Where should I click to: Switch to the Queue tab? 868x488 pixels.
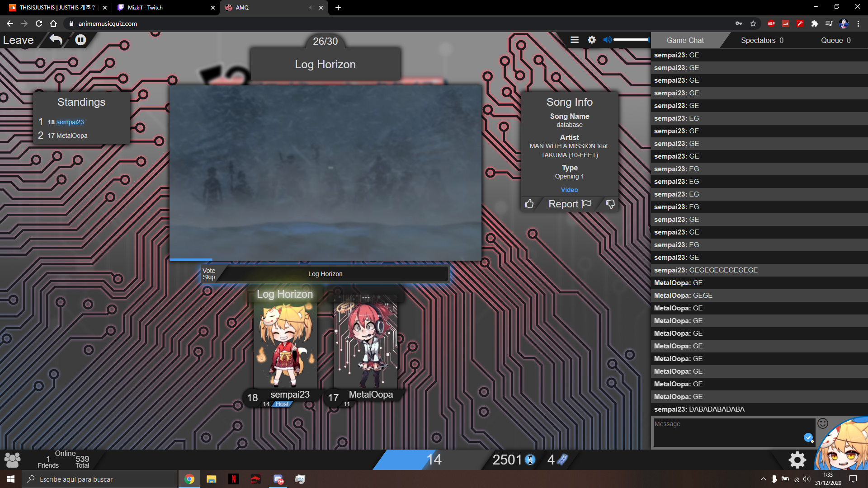tap(835, 40)
